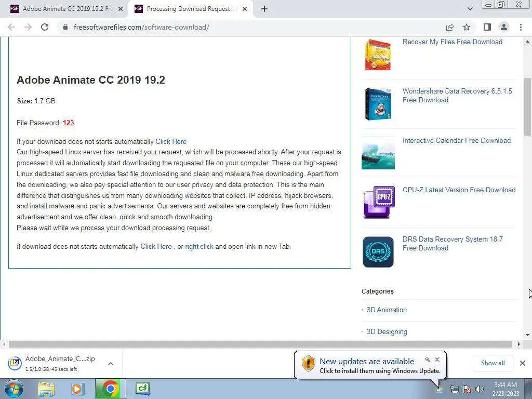Open the C# app on taskbar

coord(142,389)
